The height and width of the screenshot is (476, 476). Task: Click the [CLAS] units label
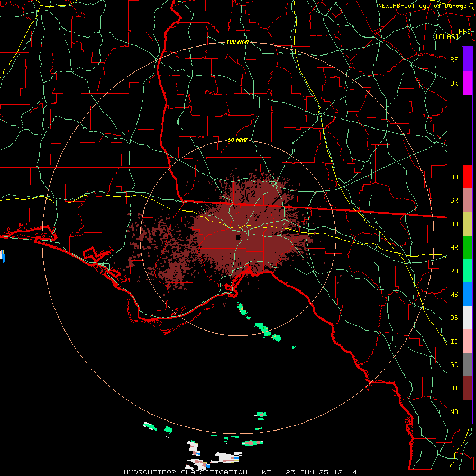[x=447, y=36]
